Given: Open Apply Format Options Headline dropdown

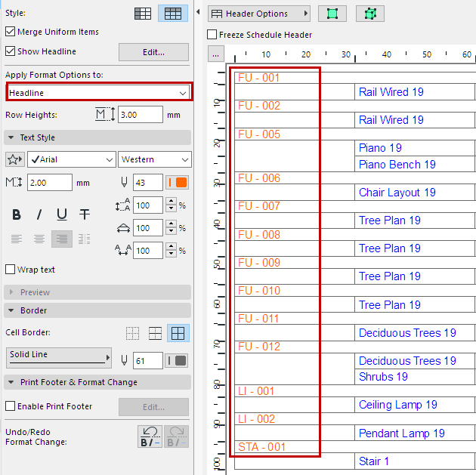Looking at the screenshot, I should [99, 93].
